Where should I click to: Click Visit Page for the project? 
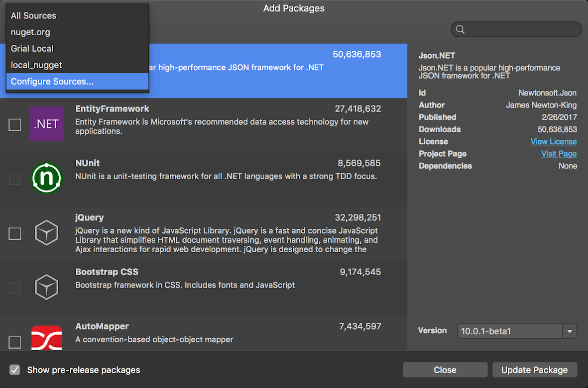[559, 154]
